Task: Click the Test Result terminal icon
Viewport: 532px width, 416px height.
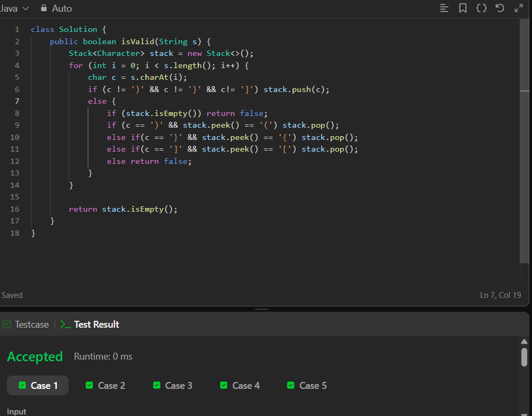Action: click(65, 325)
